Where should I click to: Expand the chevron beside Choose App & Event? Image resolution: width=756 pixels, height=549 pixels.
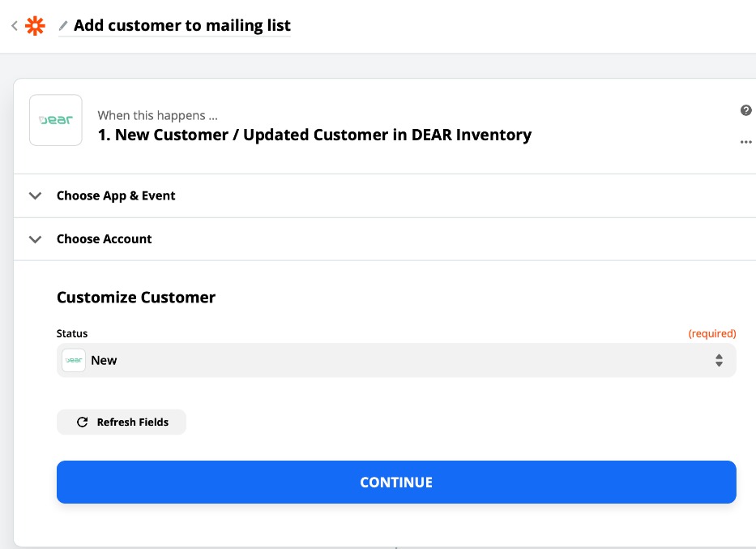point(35,195)
